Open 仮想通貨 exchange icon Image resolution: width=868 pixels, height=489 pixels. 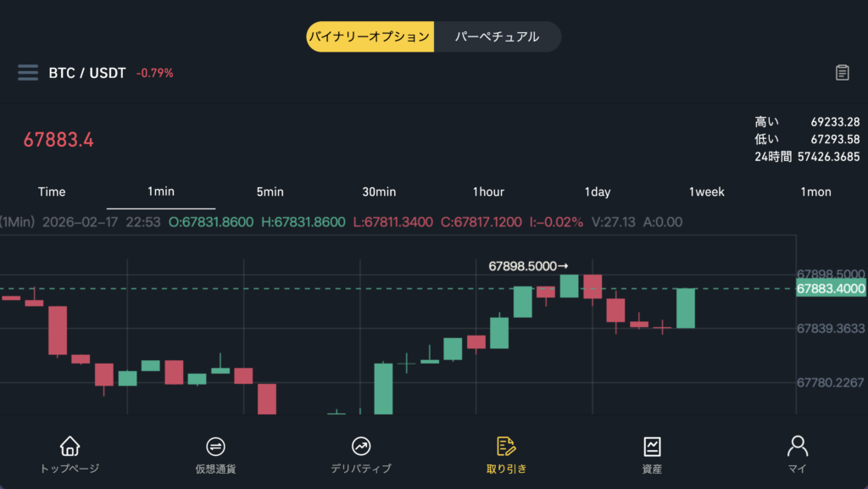[215, 446]
